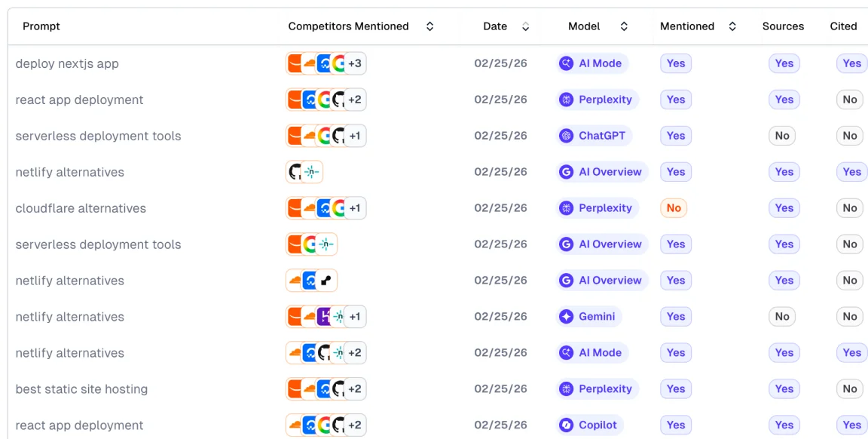Select the best static site hosting prompt text

(81, 389)
